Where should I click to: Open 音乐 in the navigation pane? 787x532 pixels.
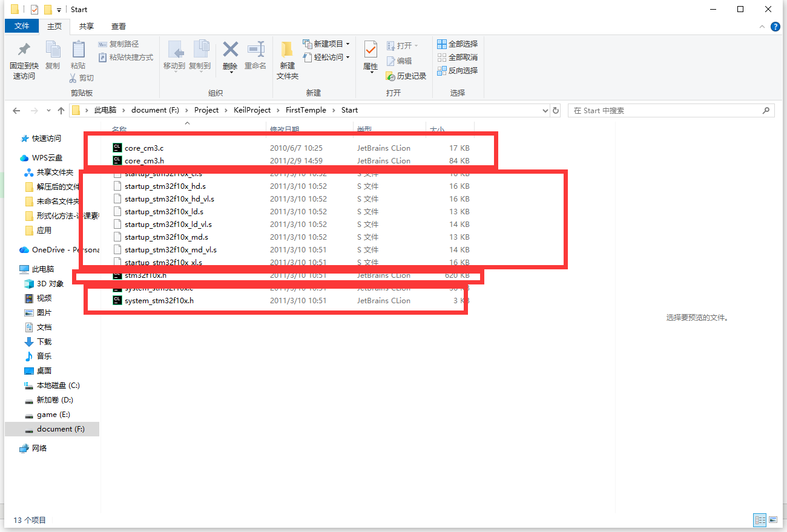pos(44,356)
